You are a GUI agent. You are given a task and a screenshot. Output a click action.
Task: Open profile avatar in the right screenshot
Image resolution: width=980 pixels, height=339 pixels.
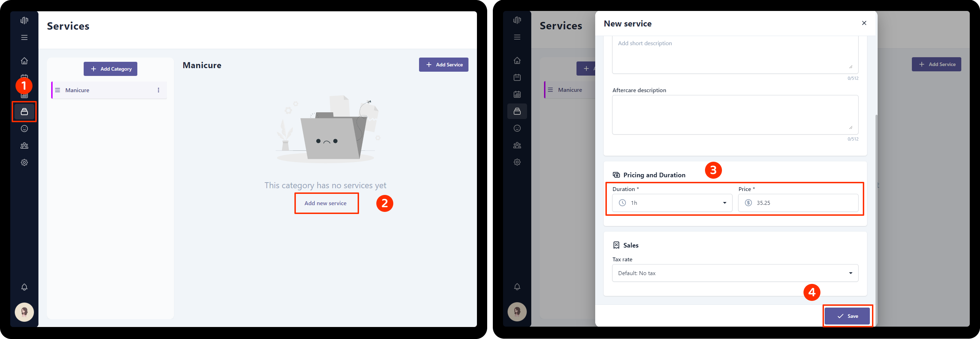pyautogui.click(x=517, y=311)
